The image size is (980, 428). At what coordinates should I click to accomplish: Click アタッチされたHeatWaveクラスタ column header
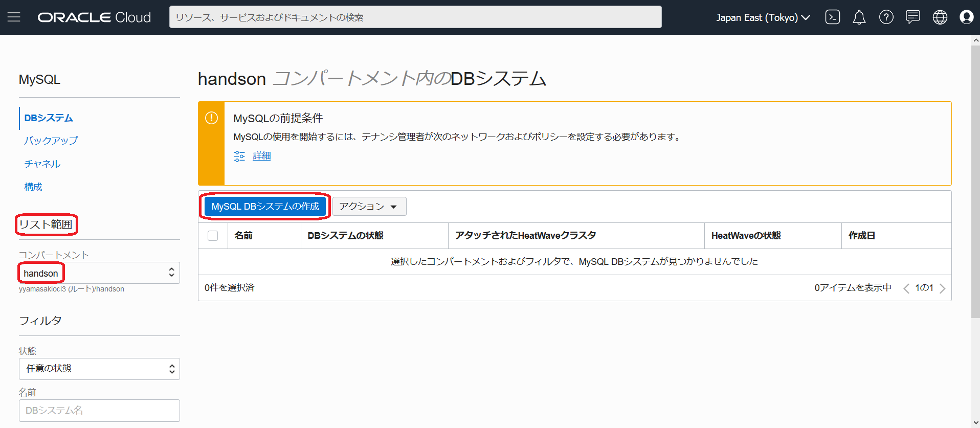coord(525,236)
